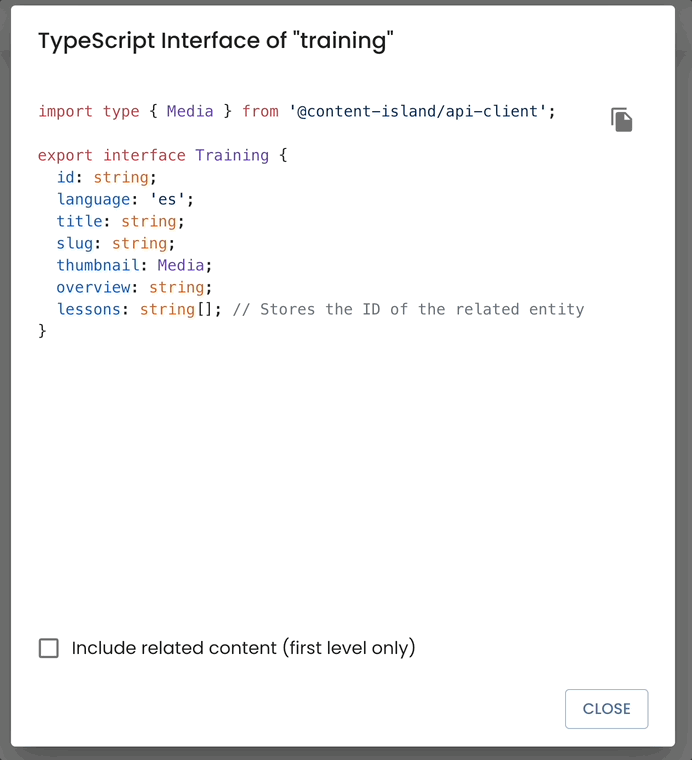Click the comment 'Stores the ID of the related entity'
Screen dimensions: 692x760
(x=409, y=309)
